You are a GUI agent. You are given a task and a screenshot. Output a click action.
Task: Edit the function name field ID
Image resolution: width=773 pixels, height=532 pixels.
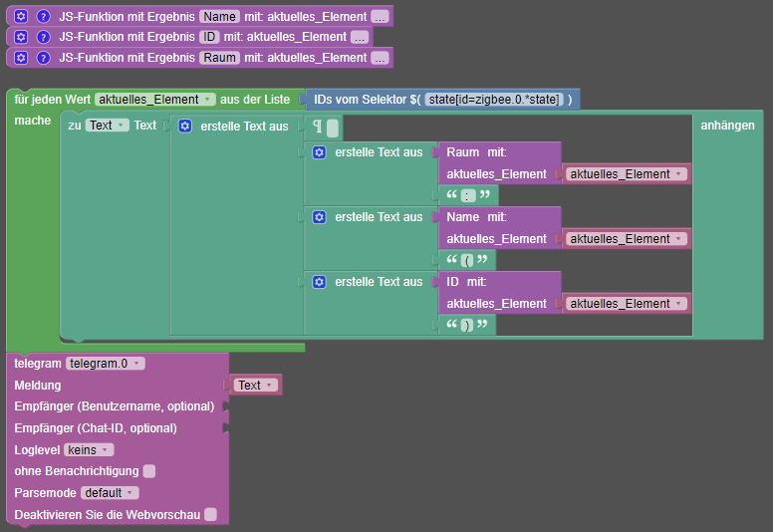209,37
